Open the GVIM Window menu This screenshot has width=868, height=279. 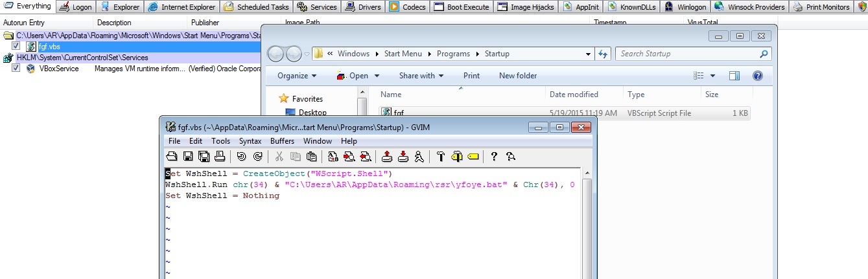pos(318,141)
